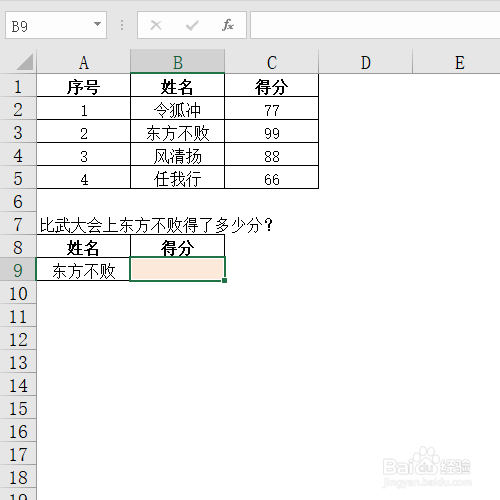Select row 7 header
The height and width of the screenshot is (500, 500).
pyautogui.click(x=18, y=224)
